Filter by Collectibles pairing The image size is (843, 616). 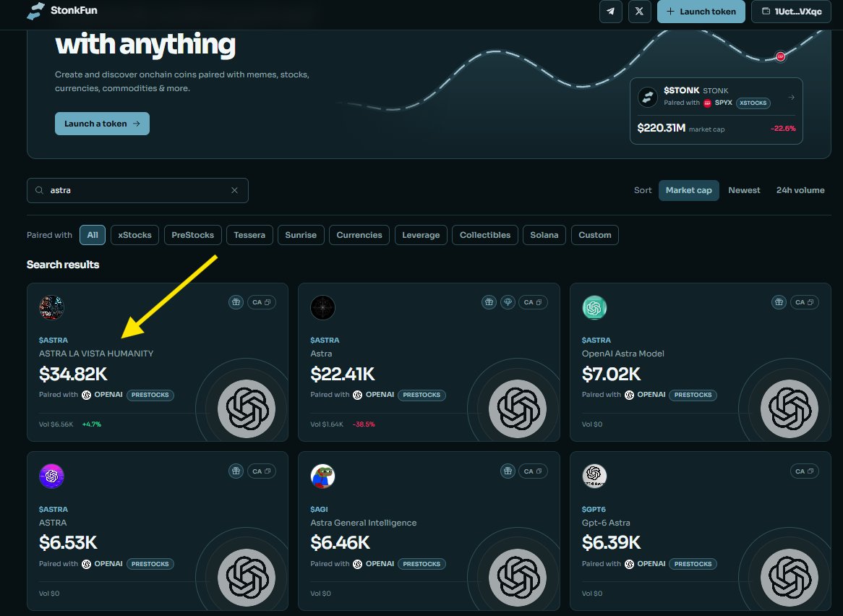click(485, 235)
